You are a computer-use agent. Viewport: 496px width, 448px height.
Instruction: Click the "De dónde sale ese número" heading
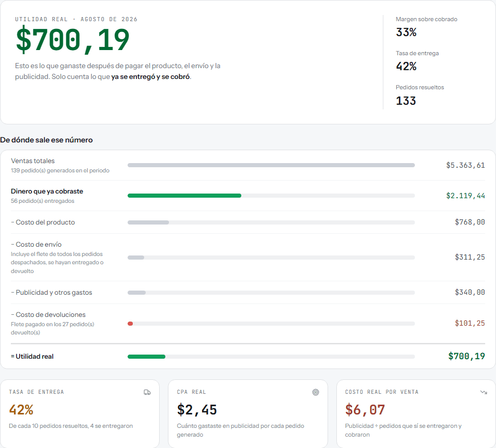click(x=47, y=140)
